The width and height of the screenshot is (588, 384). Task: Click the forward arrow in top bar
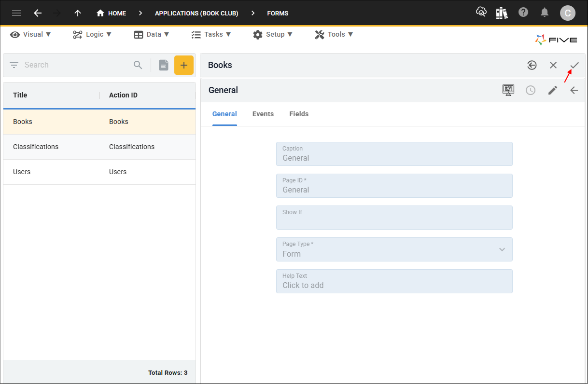57,13
